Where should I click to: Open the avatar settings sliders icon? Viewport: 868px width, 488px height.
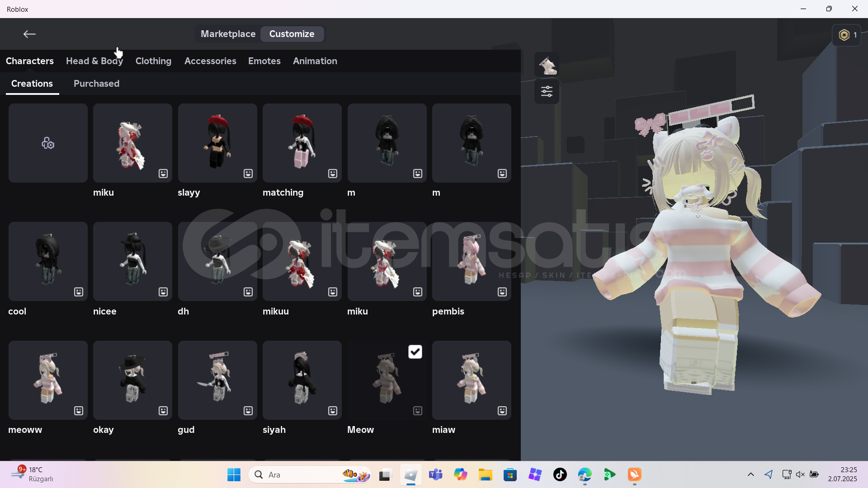click(547, 92)
